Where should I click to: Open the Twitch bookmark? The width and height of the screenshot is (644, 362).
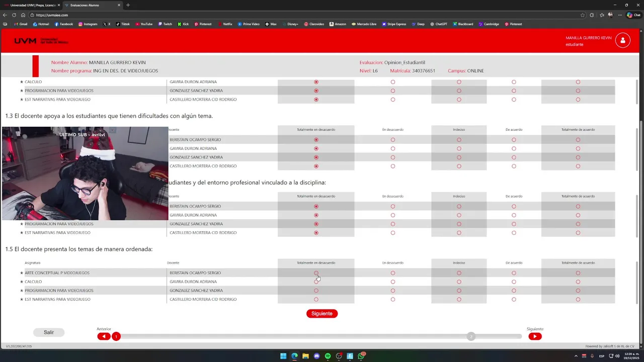(x=165, y=24)
